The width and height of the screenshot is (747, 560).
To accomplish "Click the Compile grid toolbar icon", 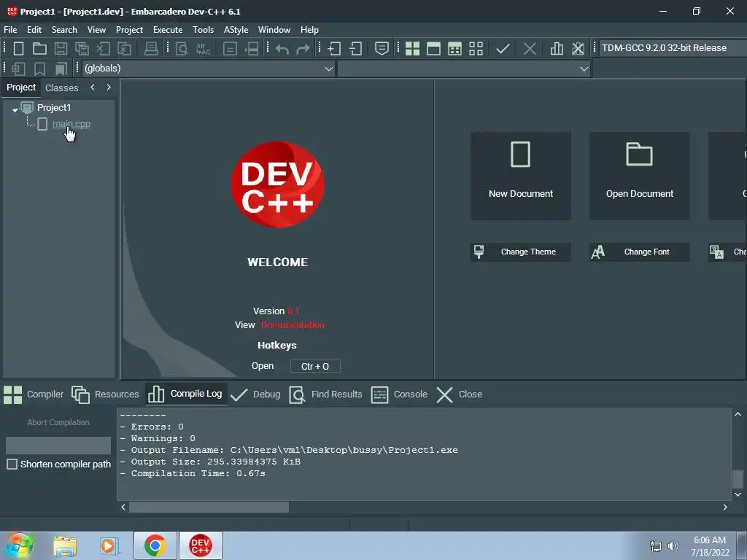I will click(412, 49).
